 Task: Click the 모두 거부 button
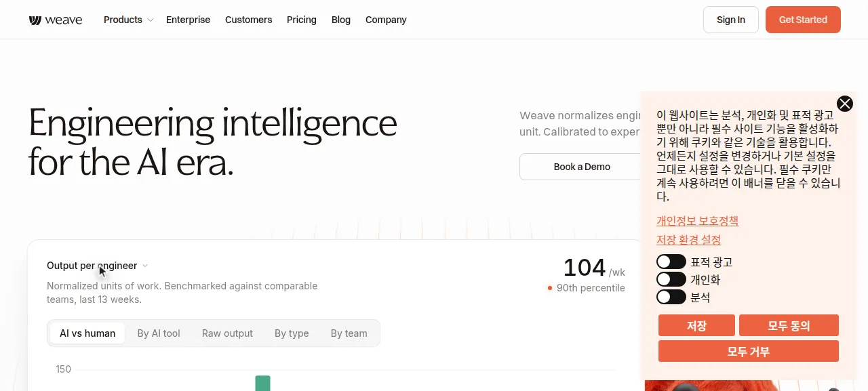point(749,351)
